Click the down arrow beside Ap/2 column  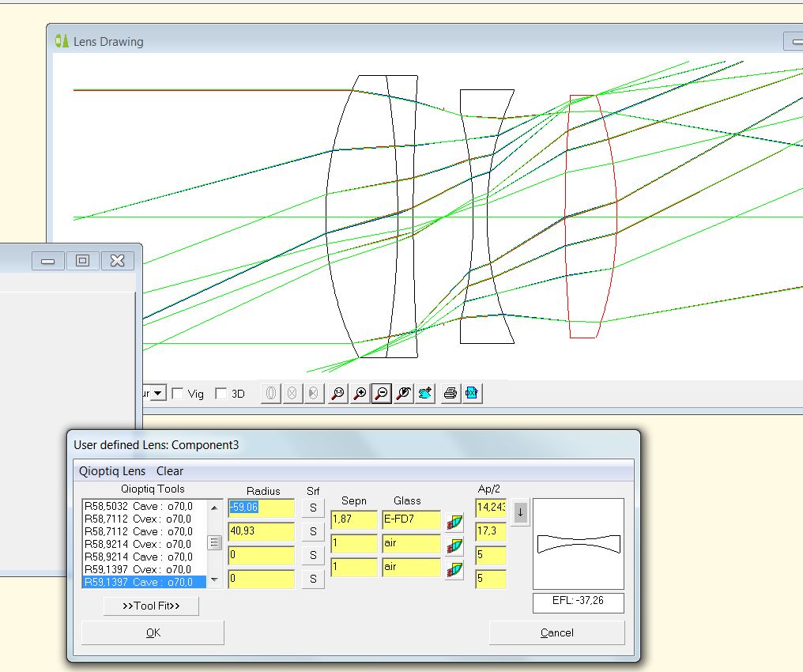(x=519, y=512)
